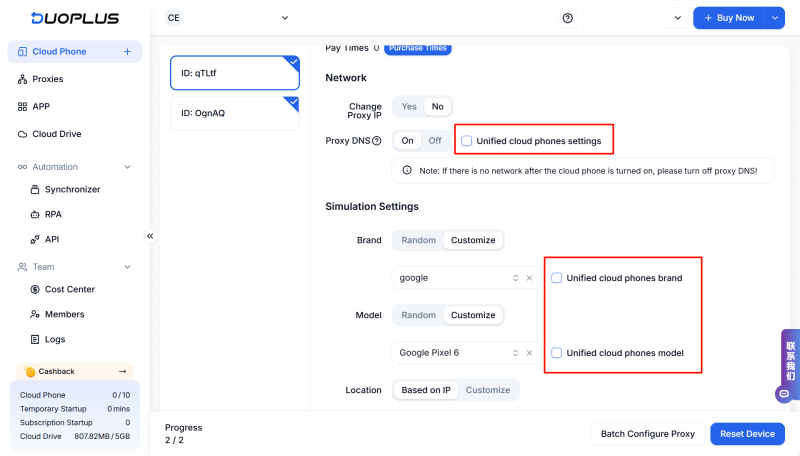
Task: Tick Unified cloud phones model checkbox
Action: coord(557,353)
